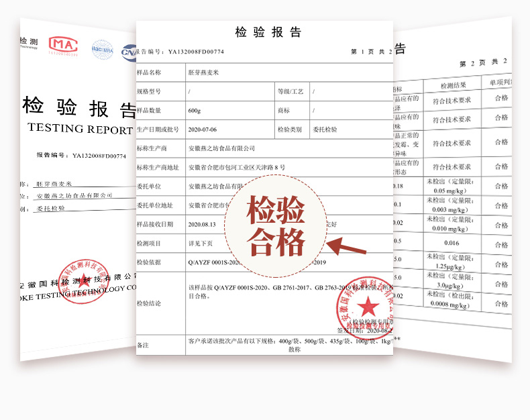Click underlined 安徽燕之坊食品有限公司 on cover page

[x=74, y=196]
